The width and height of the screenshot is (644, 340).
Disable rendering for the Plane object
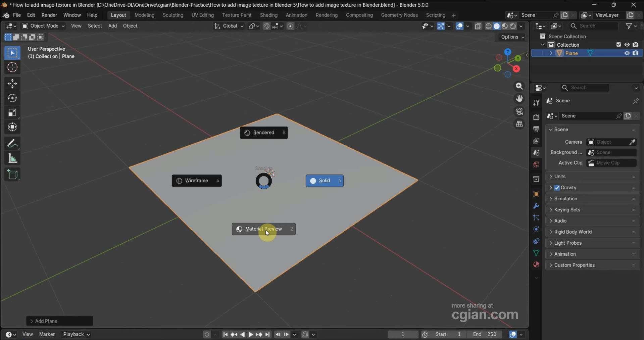click(x=636, y=53)
